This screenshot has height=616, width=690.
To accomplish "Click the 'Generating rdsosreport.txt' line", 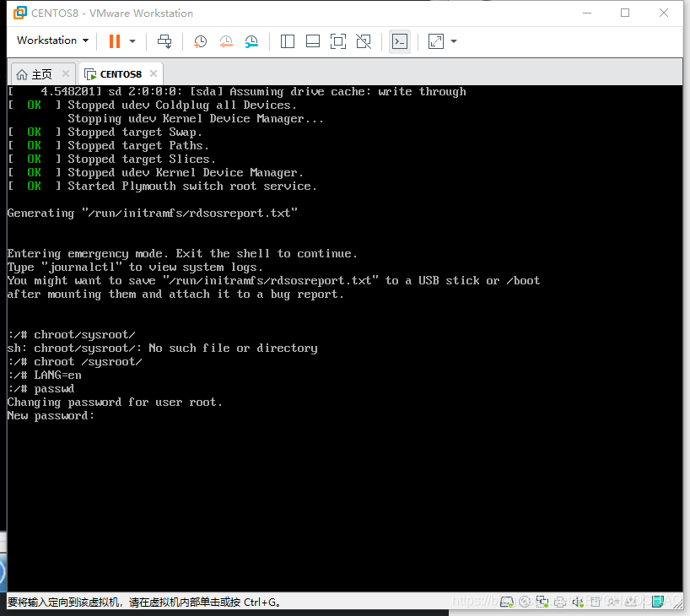I will pos(153,213).
